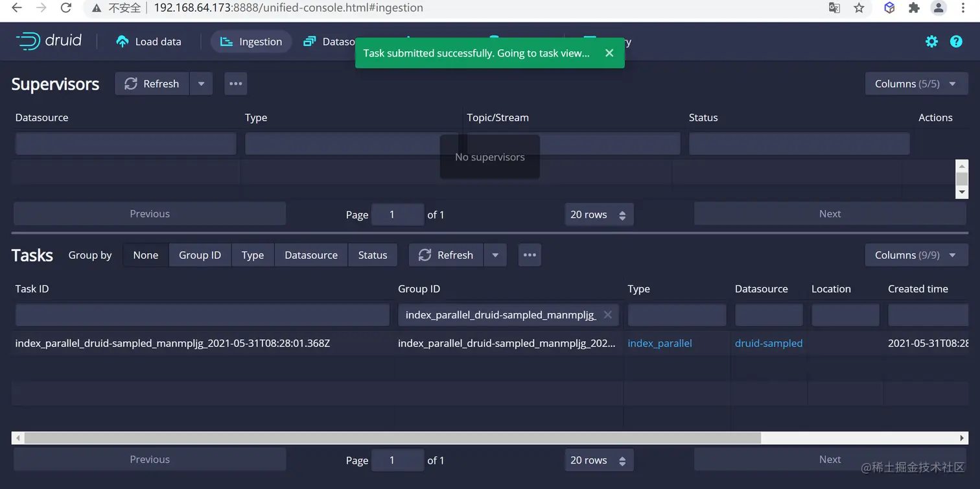Group tasks by Type
This screenshot has width=980, height=489.
[253, 255]
